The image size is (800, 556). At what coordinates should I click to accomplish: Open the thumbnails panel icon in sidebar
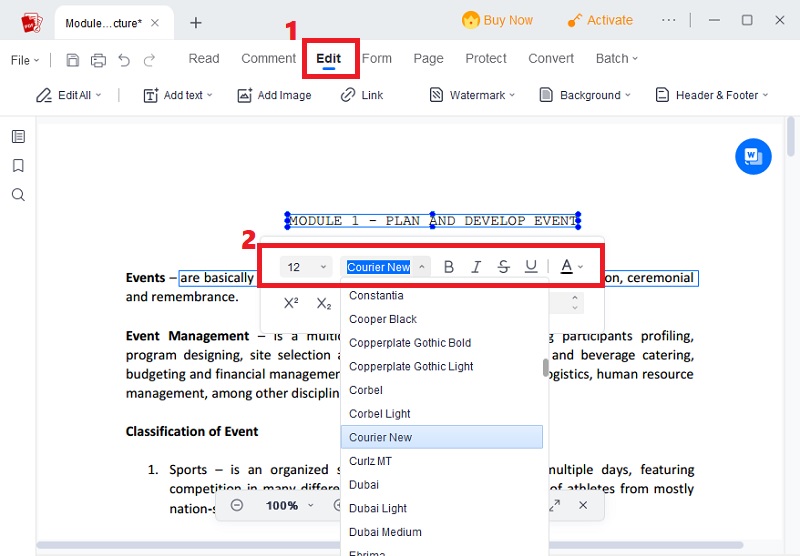coord(18,136)
